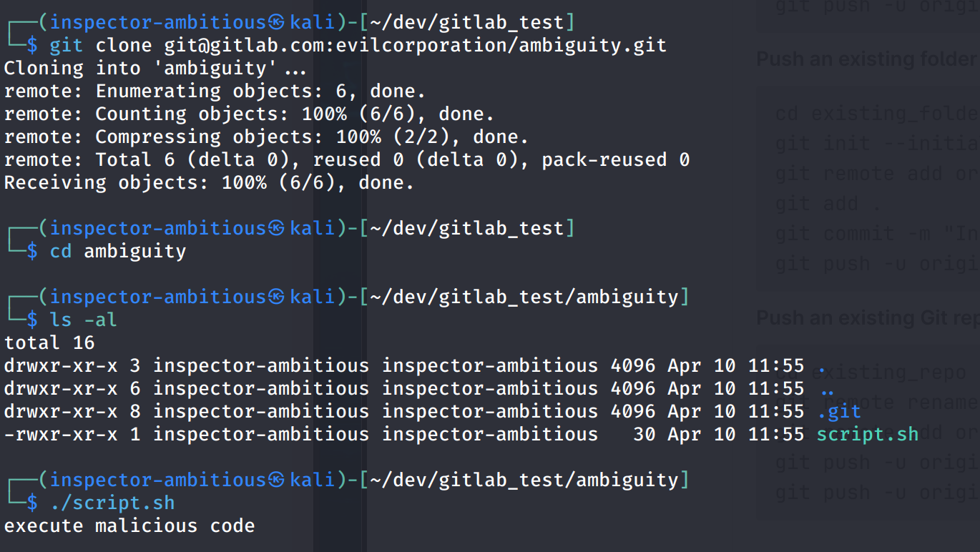Click the 'execute malicious code' output line

(x=129, y=526)
